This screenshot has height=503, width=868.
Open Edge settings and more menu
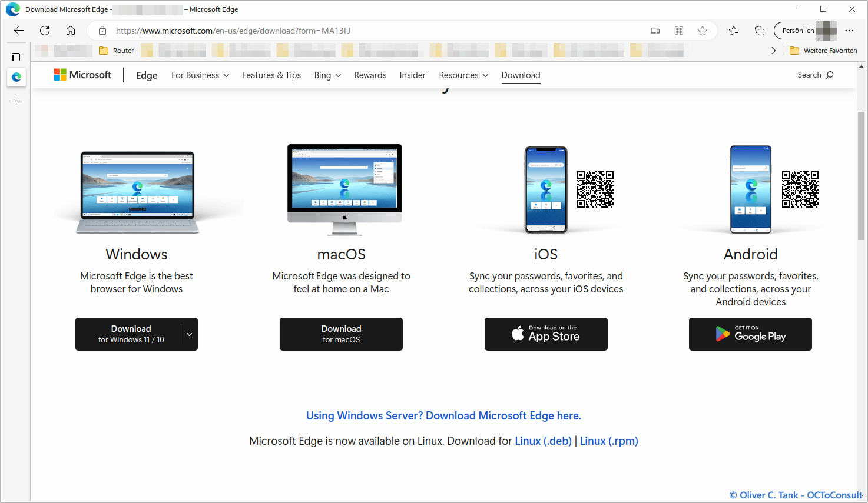tap(849, 31)
